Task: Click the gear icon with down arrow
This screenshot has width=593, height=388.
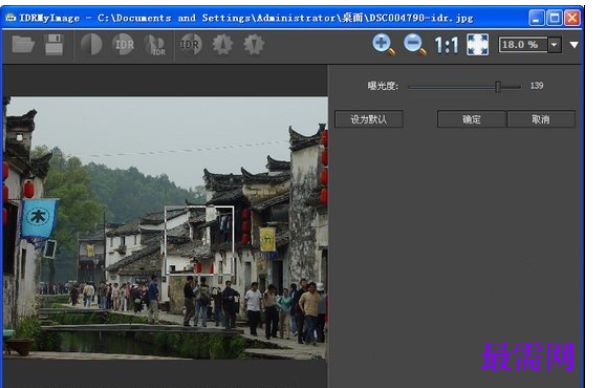Action: point(253,45)
